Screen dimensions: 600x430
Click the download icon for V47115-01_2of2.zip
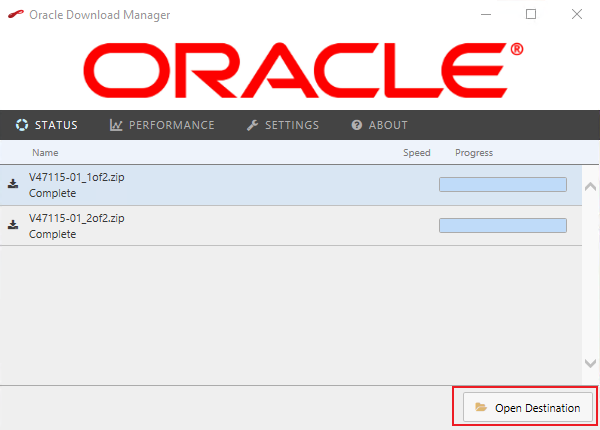pyautogui.click(x=13, y=225)
